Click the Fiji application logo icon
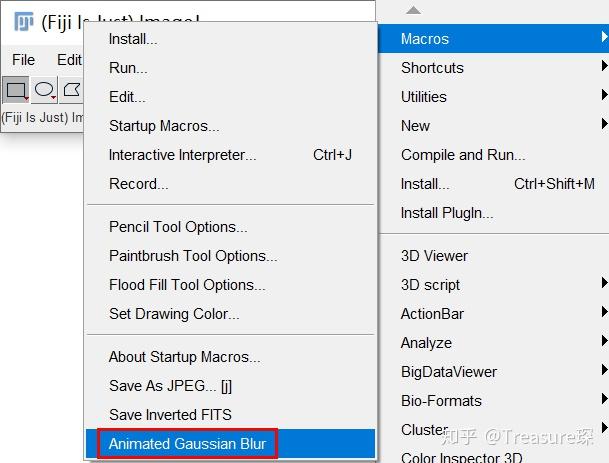This screenshot has width=609, height=463. (24, 21)
